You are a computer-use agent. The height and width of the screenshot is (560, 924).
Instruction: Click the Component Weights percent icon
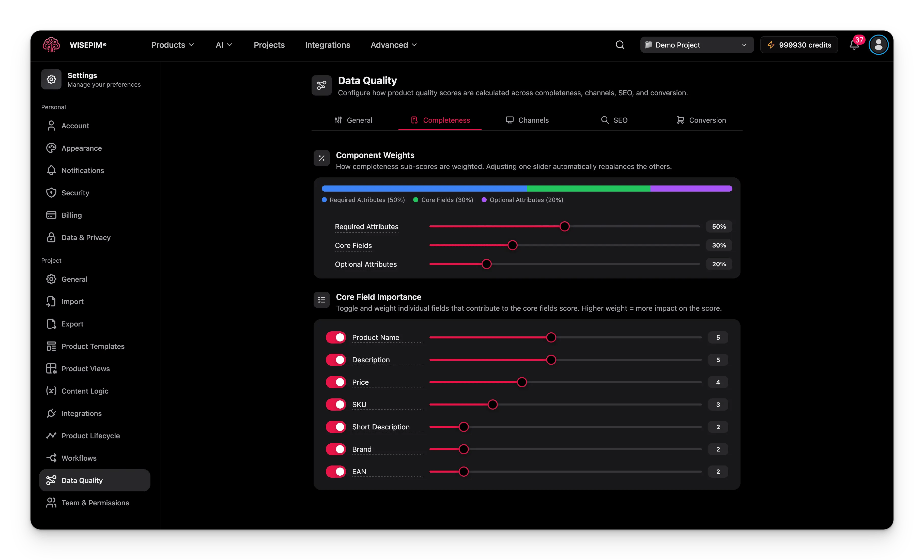tap(321, 158)
